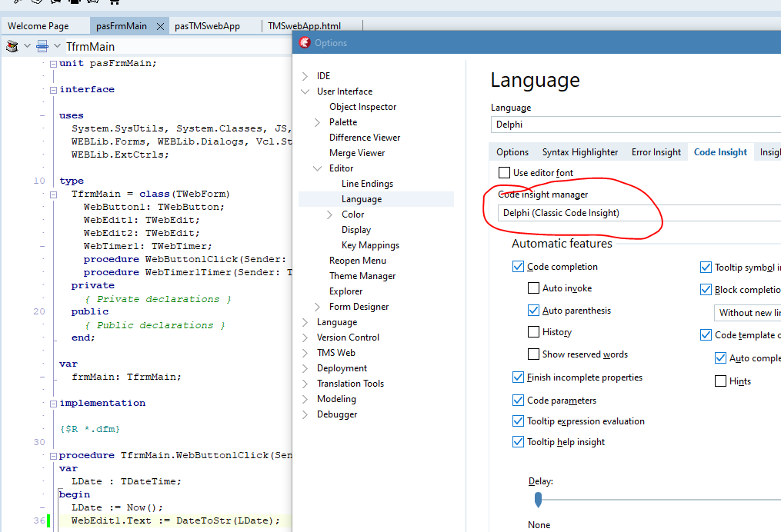Switch to the Welcome Page tab

[x=38, y=26]
